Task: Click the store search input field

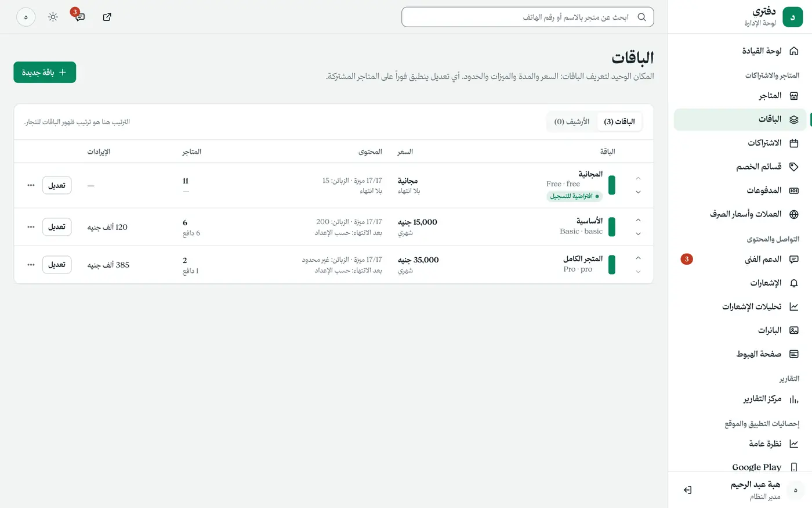Action: click(x=528, y=17)
